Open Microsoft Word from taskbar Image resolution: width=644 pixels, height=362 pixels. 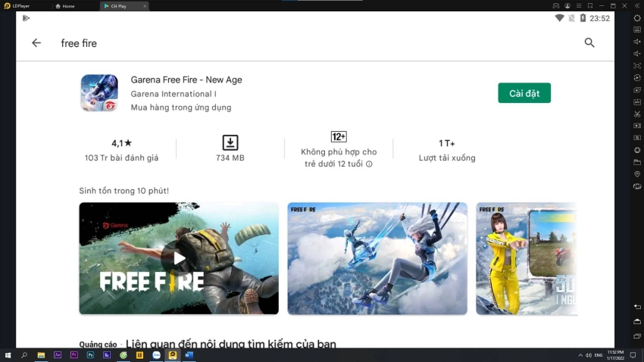tap(189, 355)
